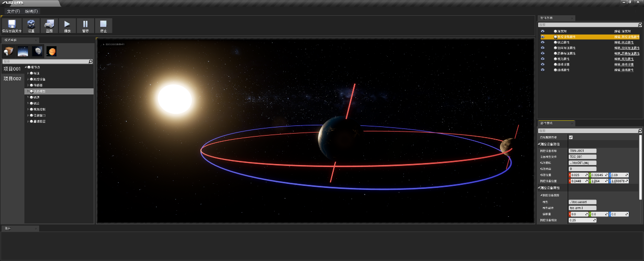Collapse the root node in the scene tree
This screenshot has height=261, width=644.
coord(26,67)
